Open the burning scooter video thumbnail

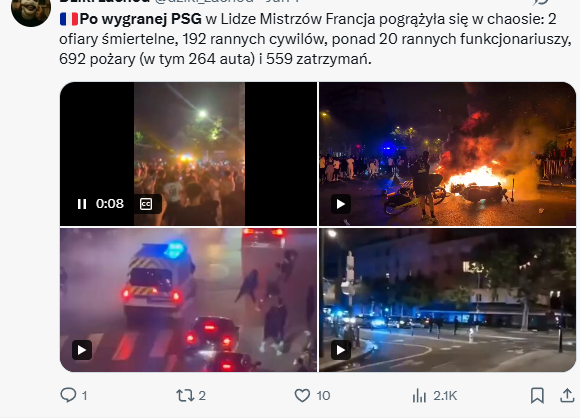pos(448,154)
